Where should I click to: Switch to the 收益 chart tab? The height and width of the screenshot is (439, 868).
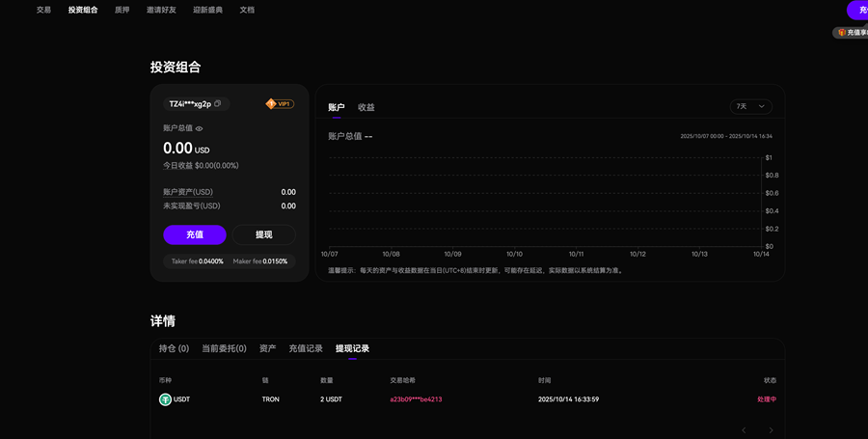coord(366,107)
